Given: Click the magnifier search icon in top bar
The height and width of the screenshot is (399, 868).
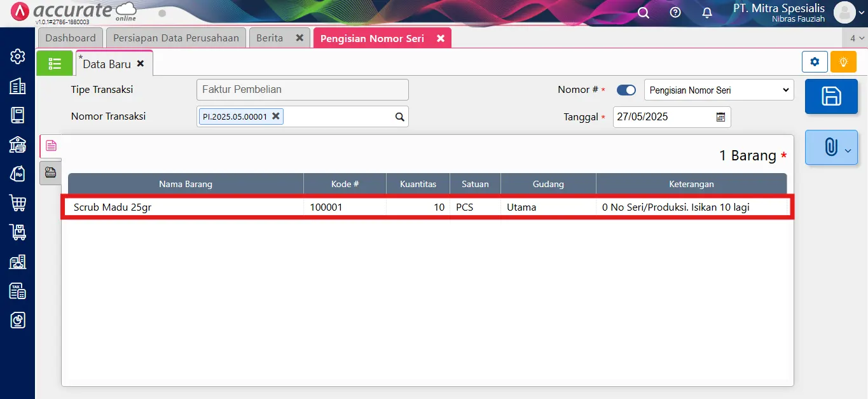Looking at the screenshot, I should tap(644, 13).
